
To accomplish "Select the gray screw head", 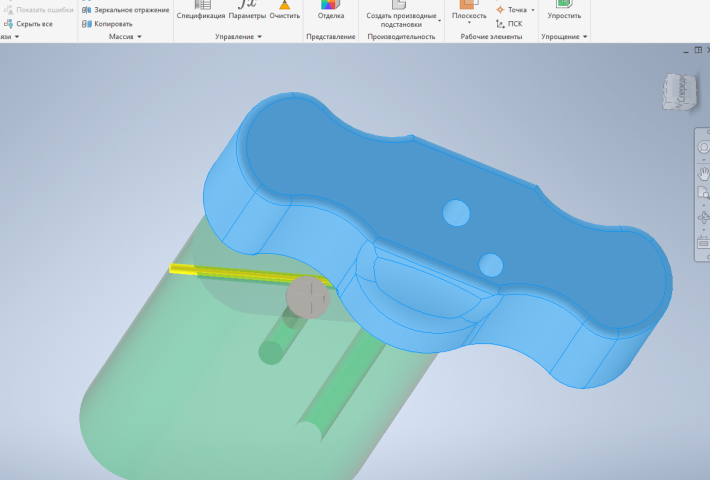I will click(308, 297).
